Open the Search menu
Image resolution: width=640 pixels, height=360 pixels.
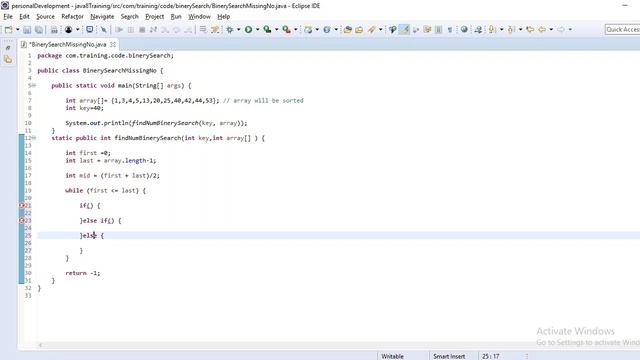point(130,16)
